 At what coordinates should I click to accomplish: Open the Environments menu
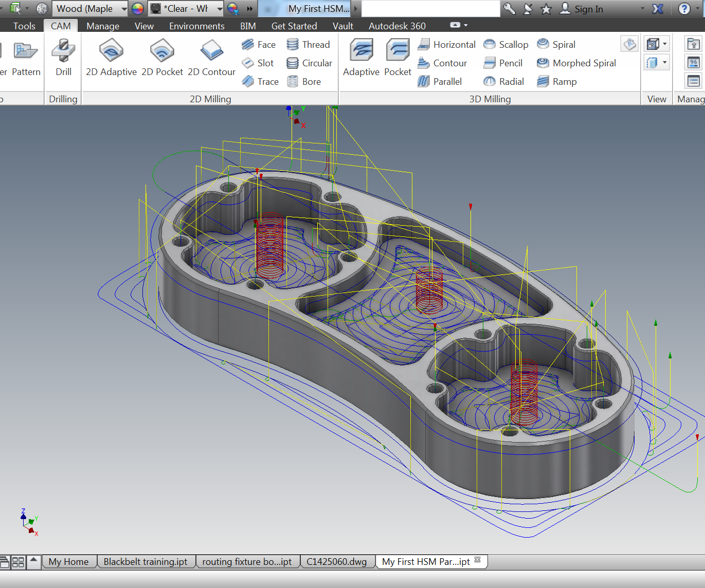coord(197,25)
